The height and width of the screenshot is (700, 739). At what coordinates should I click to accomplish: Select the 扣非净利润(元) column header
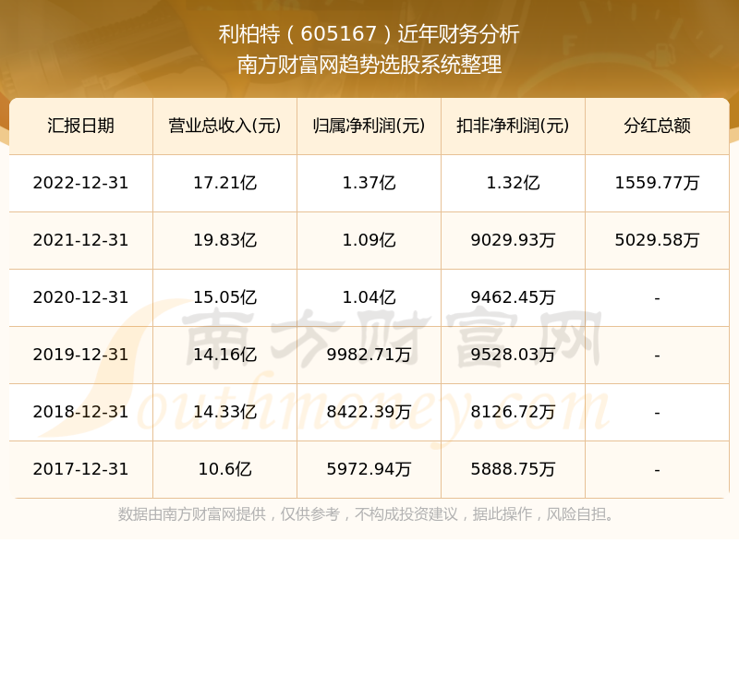[x=513, y=126]
